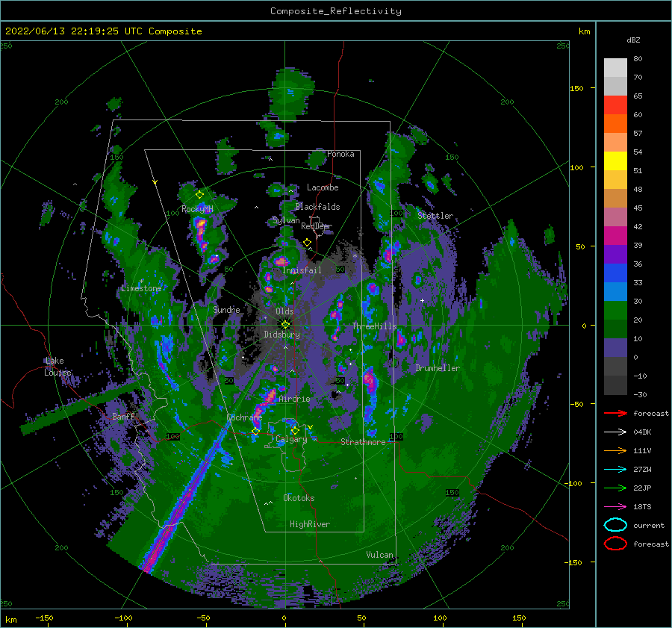672x628 pixels.
Task: Click the yellow diamond marker below Cochrane
Action: (x=255, y=432)
